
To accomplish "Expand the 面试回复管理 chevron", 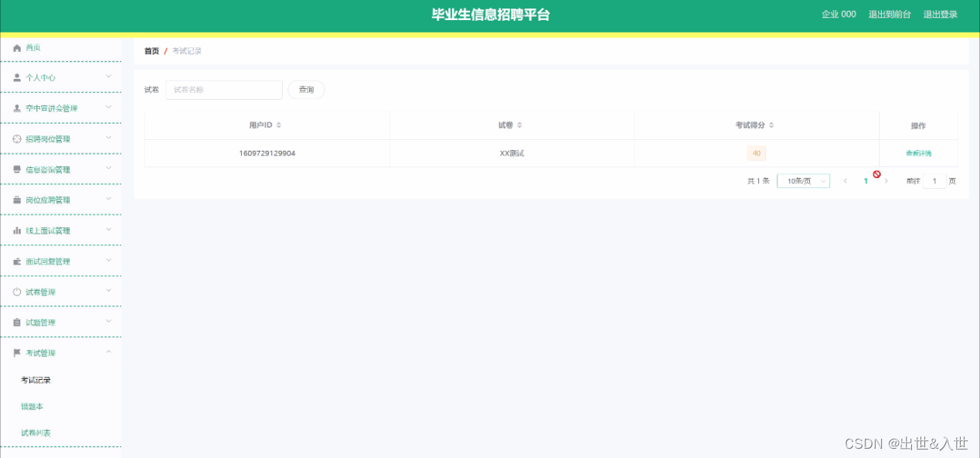I will [x=108, y=260].
